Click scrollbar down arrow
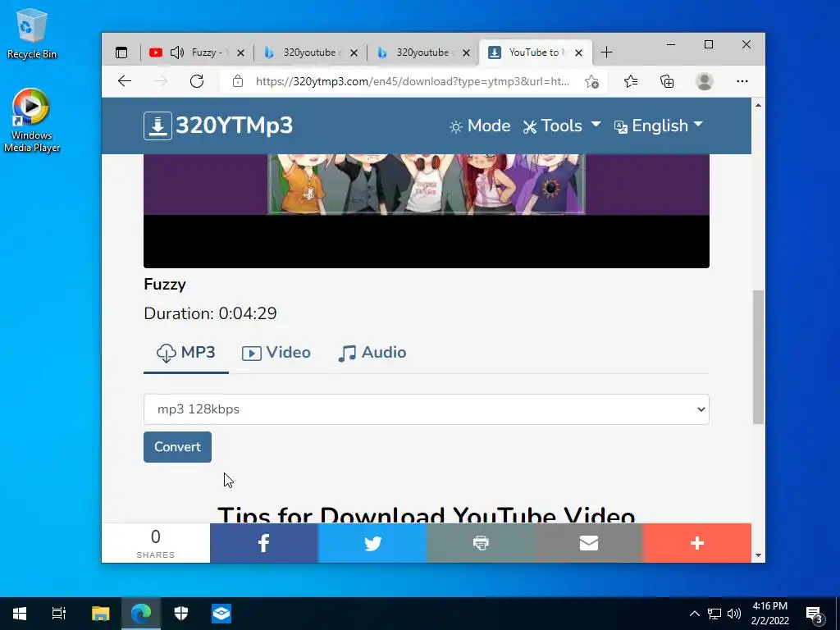Viewport: 840px width, 630px height. click(x=758, y=555)
